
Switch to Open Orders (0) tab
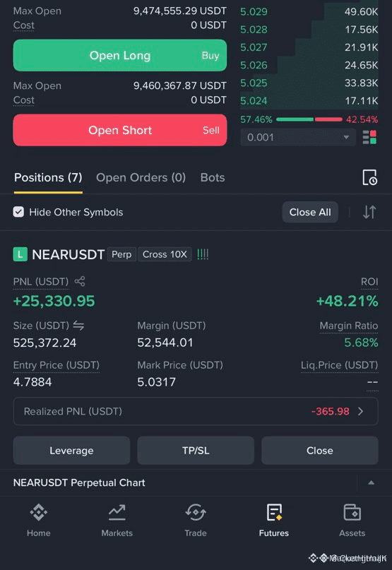141,177
